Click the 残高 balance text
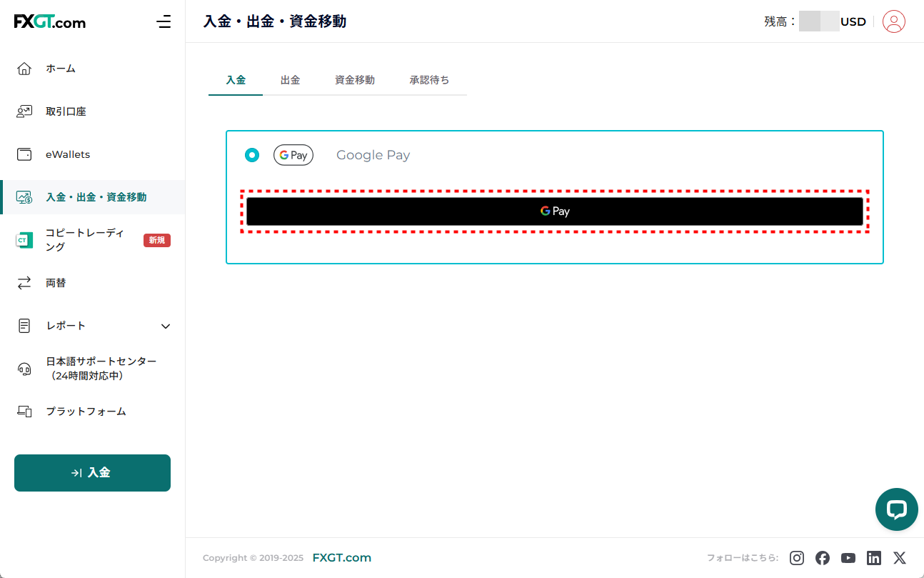Screen dimensions: 924x578 click(x=780, y=21)
